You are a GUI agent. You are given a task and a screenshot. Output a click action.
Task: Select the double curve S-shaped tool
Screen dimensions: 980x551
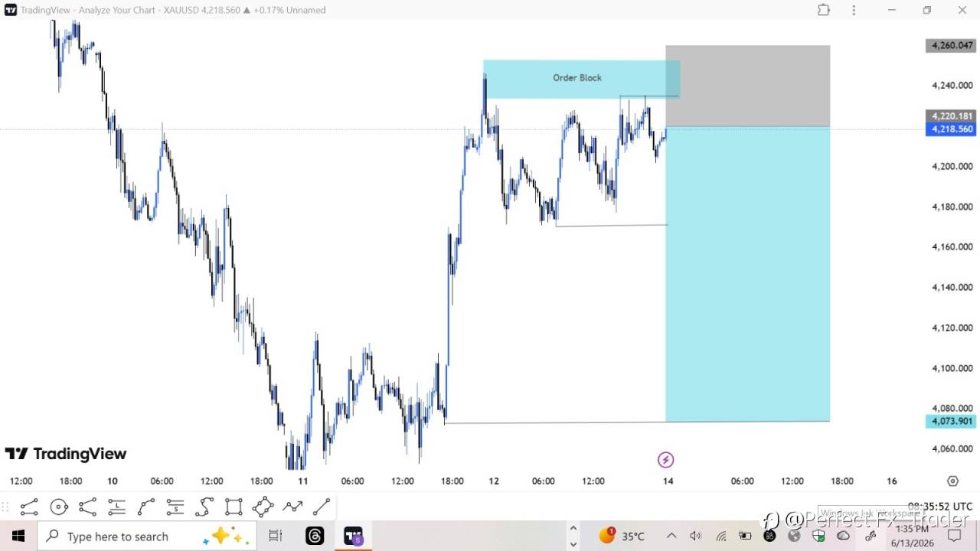click(204, 507)
